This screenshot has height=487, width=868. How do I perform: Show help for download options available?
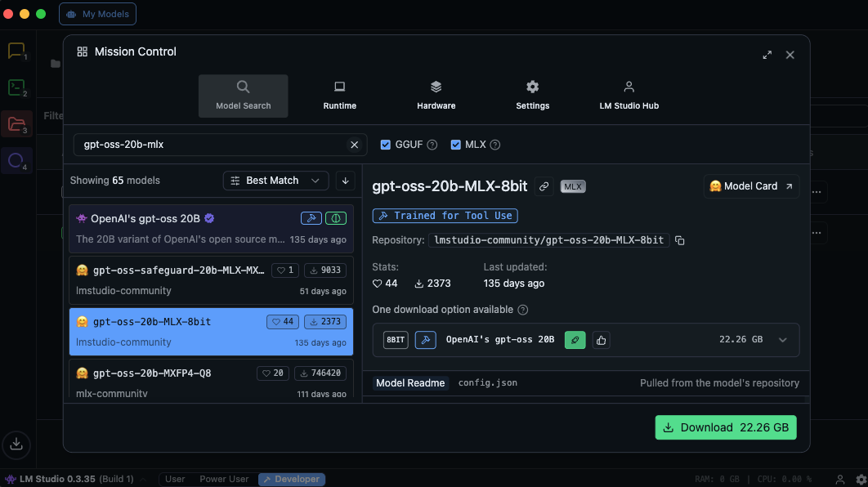point(522,310)
